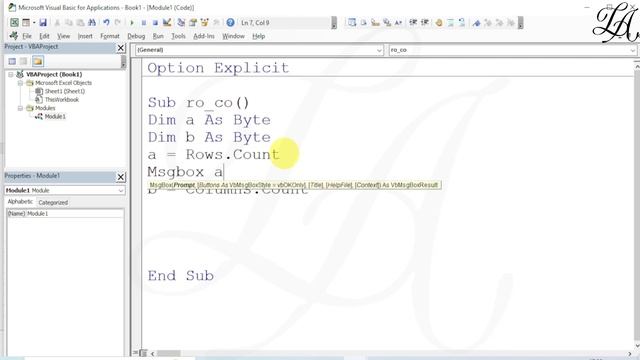Select Module1 in the project tree
640x360 pixels.
coord(55,117)
